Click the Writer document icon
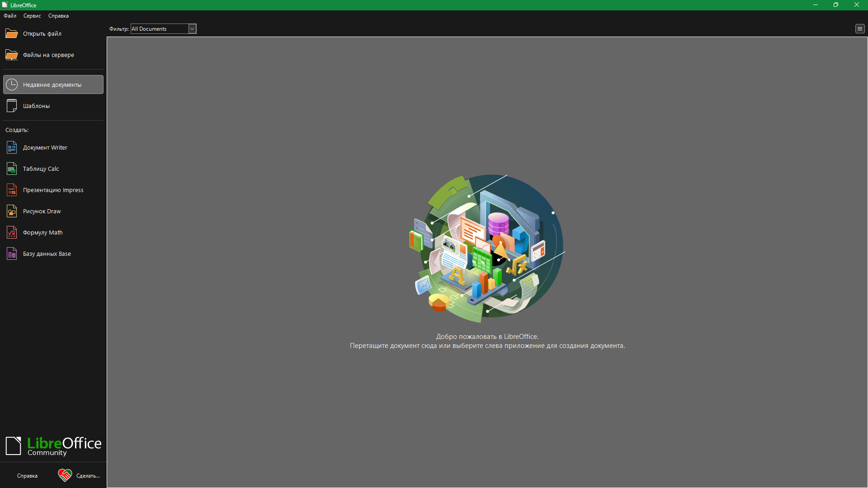Screen dimensions: 868x488 (12, 148)
